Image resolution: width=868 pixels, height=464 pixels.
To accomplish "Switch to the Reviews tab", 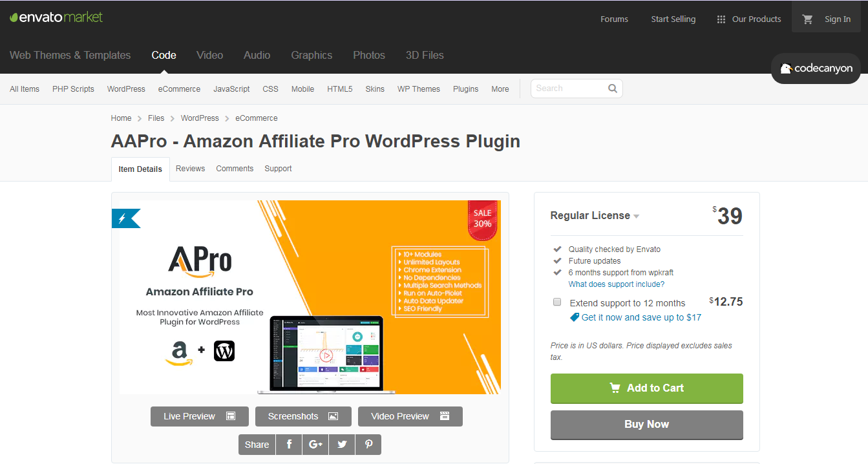I will pos(190,169).
